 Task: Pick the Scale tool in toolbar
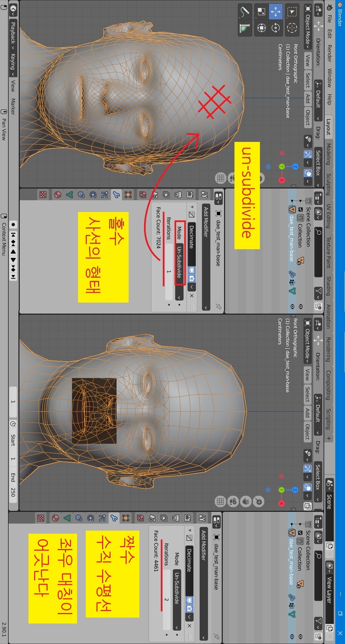tap(261, 12)
